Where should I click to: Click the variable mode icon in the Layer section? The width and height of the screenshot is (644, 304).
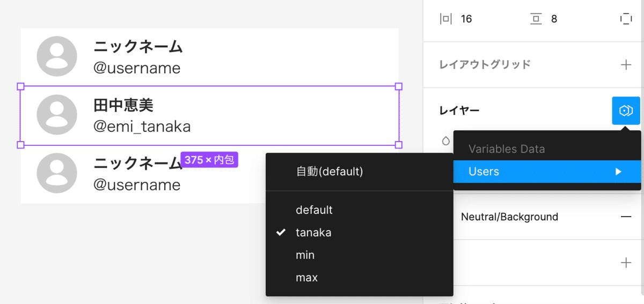coord(626,110)
